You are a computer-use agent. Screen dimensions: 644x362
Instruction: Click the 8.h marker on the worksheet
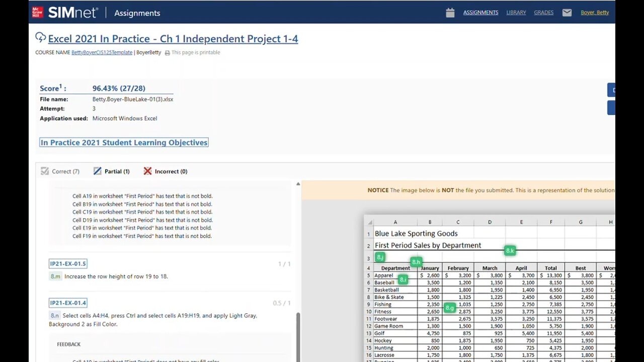pyautogui.click(x=416, y=262)
